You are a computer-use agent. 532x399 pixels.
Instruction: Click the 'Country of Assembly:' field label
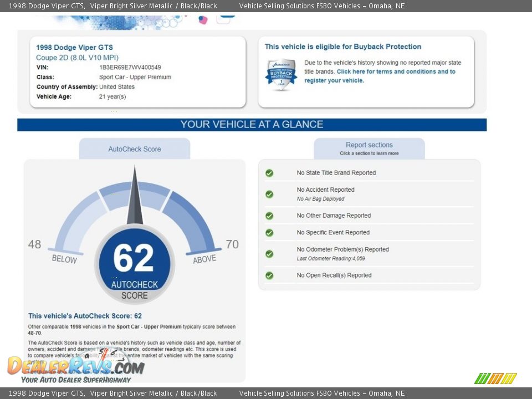click(67, 87)
